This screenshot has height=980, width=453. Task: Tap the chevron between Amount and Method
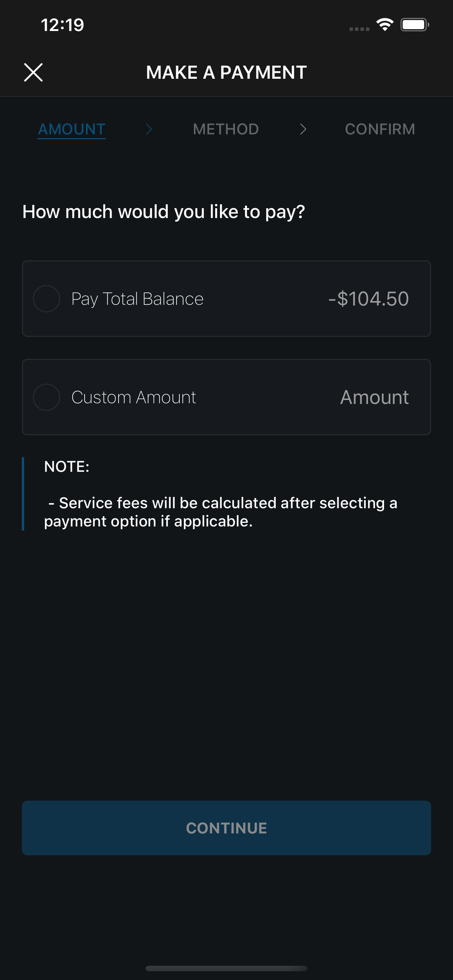(x=149, y=129)
